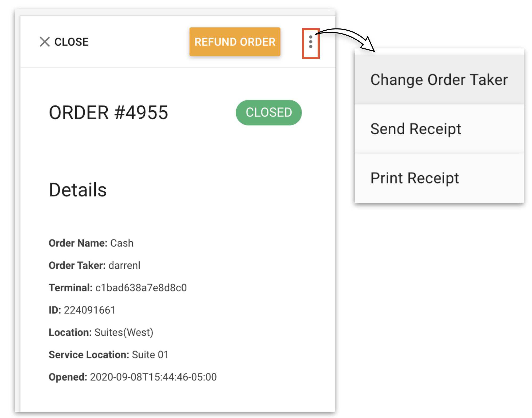Select Print Receipt in the dropdown menu
532x418 pixels.
pyautogui.click(x=415, y=178)
